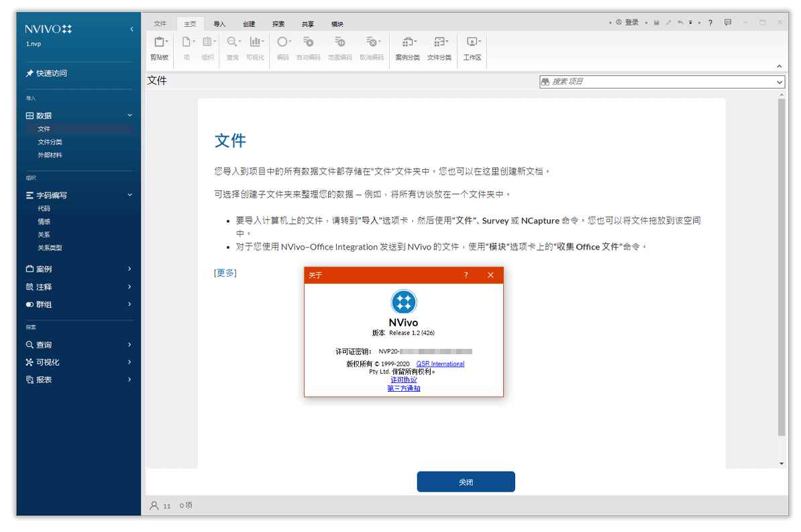Open the 第三方通知 third-party notices link
This screenshot has height=532, width=801.
click(x=404, y=388)
